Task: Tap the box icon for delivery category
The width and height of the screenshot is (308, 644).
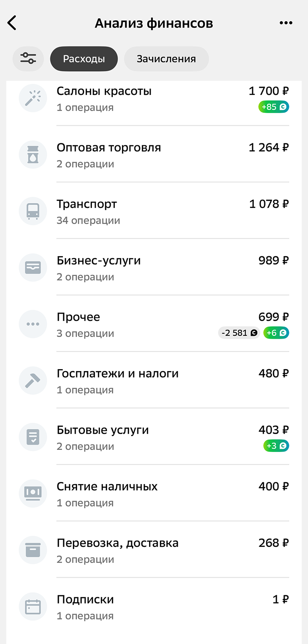Action: click(33, 550)
